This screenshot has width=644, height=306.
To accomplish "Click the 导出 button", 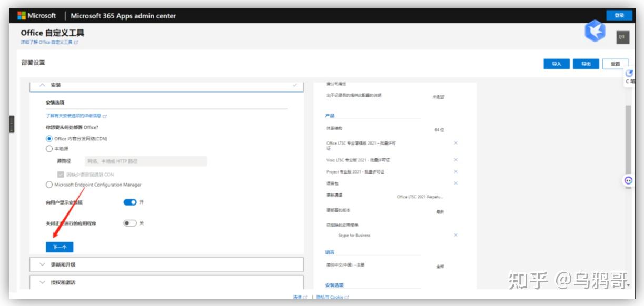I will [586, 64].
